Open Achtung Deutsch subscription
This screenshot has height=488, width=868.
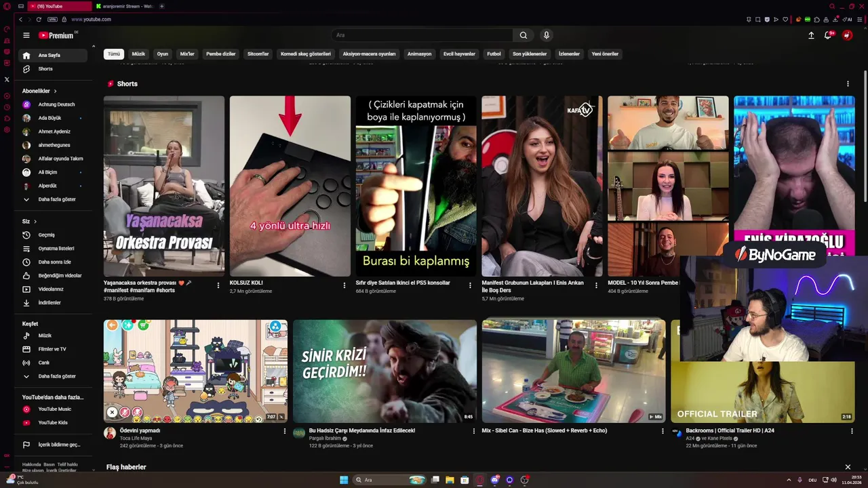54,104
